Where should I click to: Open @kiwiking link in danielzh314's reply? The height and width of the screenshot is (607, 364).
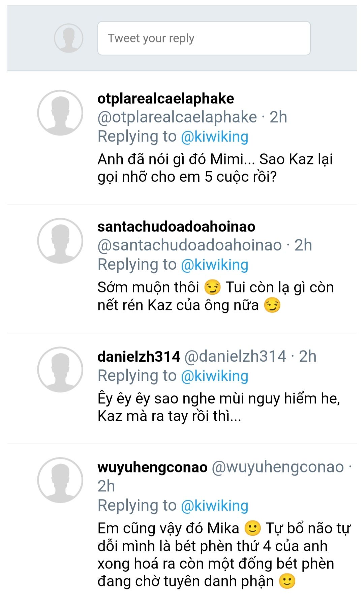pos(215,376)
